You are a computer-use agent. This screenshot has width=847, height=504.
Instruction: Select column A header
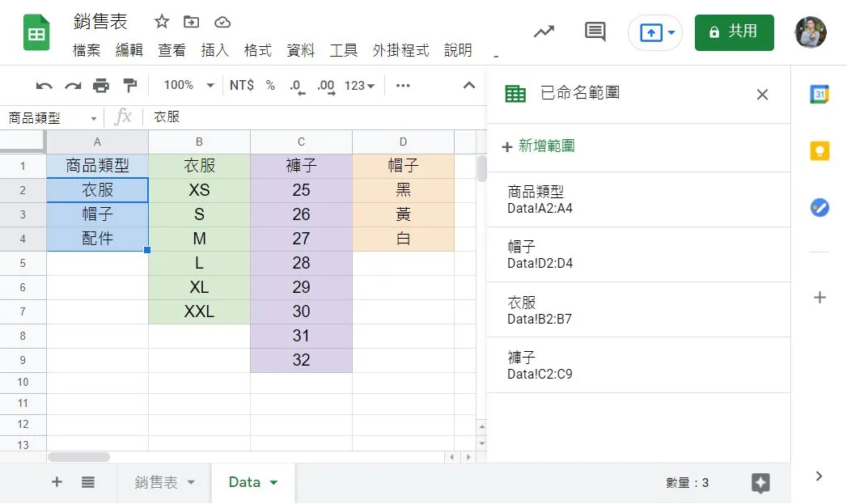point(97,142)
